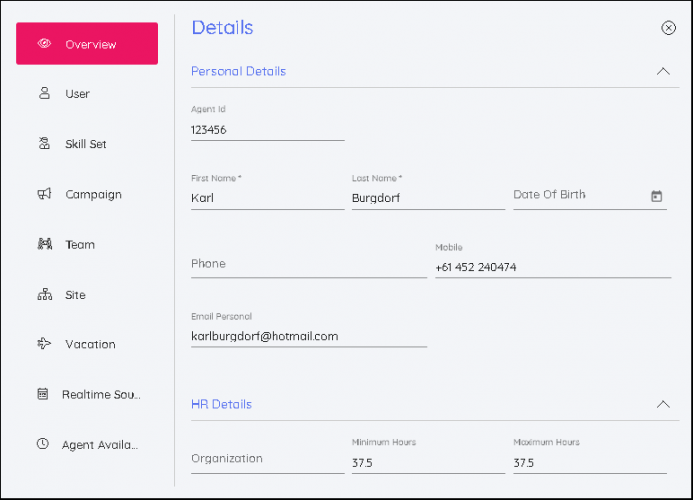Screen dimensions: 693x500
Task: Collapse the Personal Details section
Action: (662, 71)
